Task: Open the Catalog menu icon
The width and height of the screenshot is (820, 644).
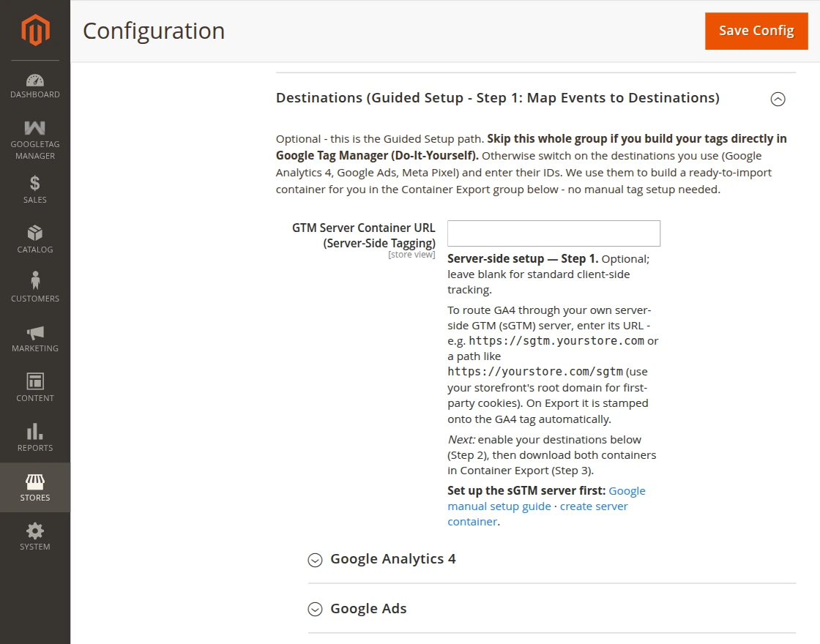Action: coord(35,233)
